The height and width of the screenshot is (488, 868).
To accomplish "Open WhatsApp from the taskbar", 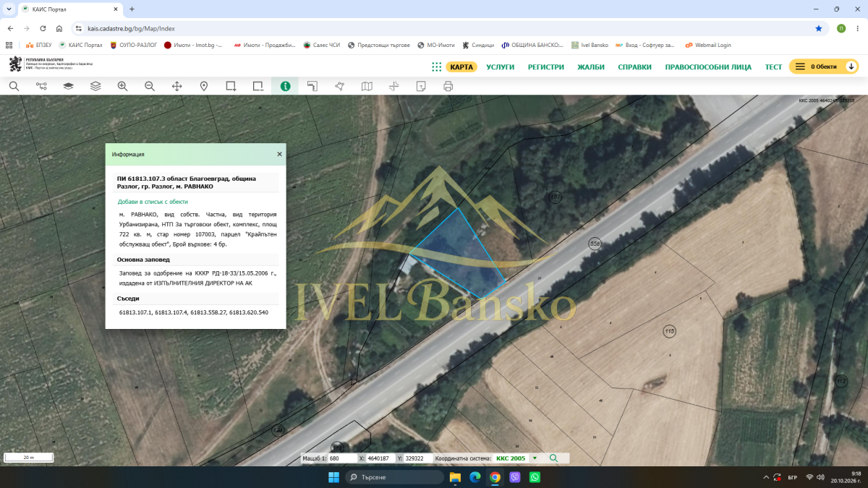I will coord(535,477).
